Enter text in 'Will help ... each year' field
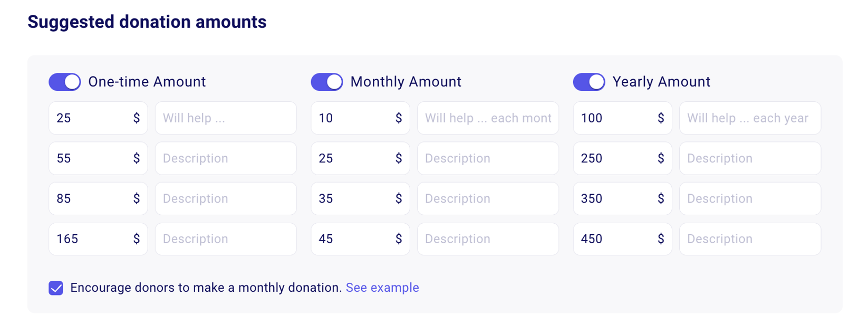Screen dimensions: 868x334 [750, 118]
